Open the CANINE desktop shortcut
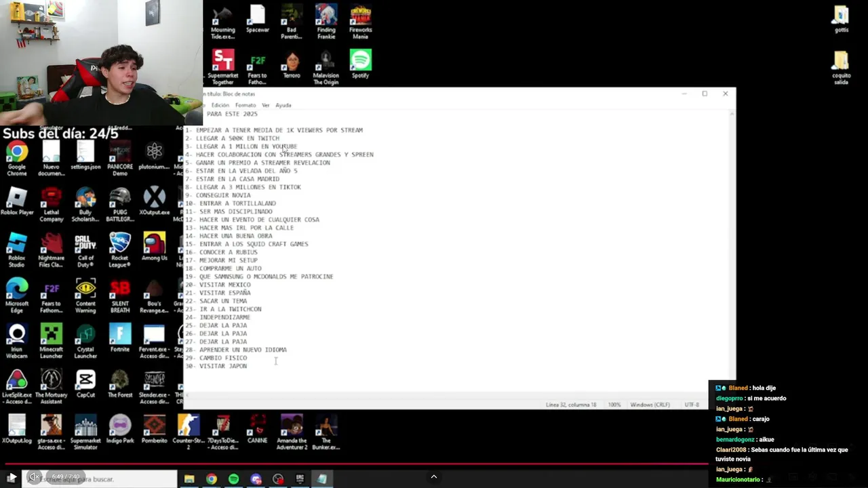The image size is (868, 488). point(258,428)
